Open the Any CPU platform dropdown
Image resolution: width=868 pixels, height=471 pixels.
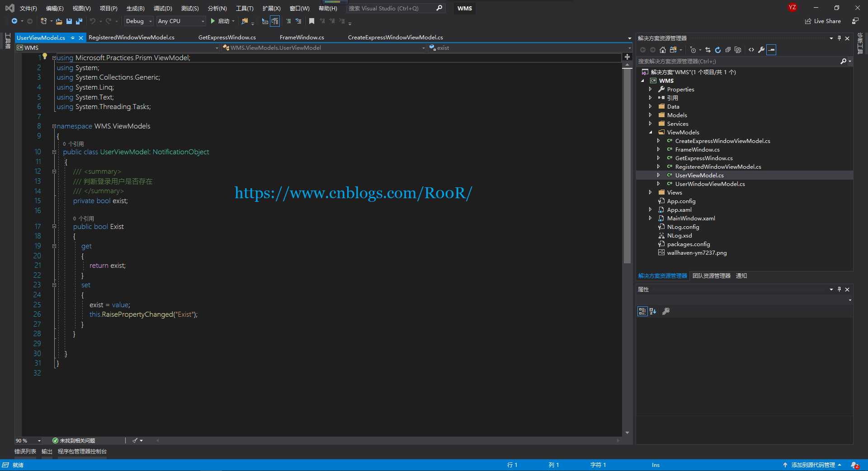point(181,21)
